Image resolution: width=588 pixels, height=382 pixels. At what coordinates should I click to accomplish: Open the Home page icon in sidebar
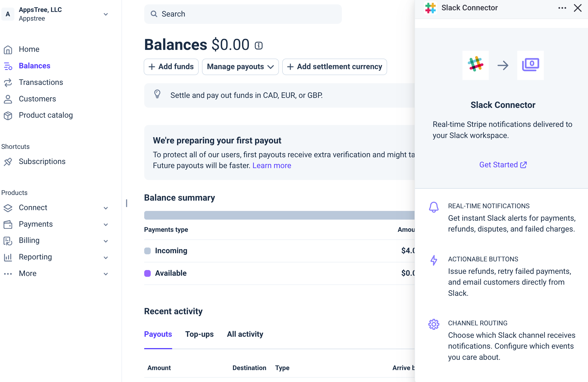[8, 50]
